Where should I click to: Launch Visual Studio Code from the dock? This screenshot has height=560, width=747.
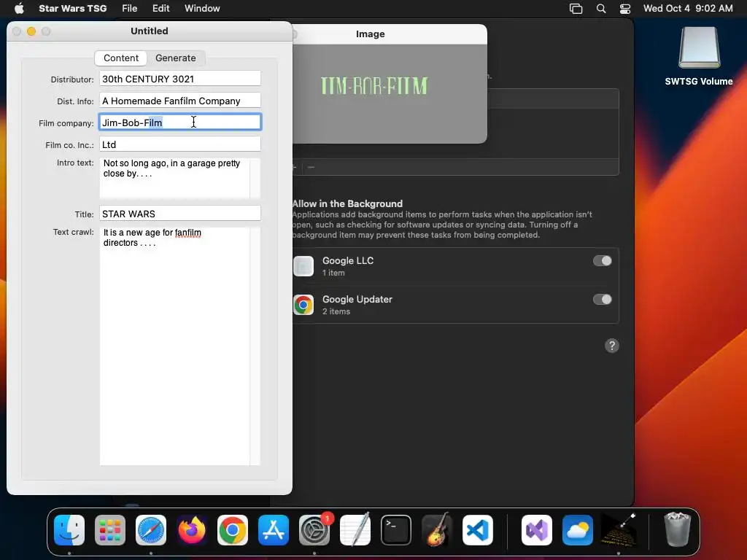click(x=477, y=530)
